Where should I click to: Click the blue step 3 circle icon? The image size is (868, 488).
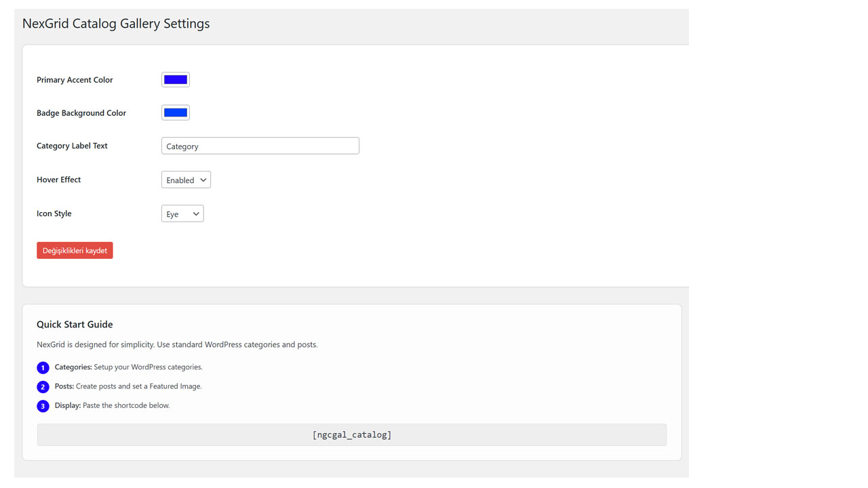tap(43, 406)
